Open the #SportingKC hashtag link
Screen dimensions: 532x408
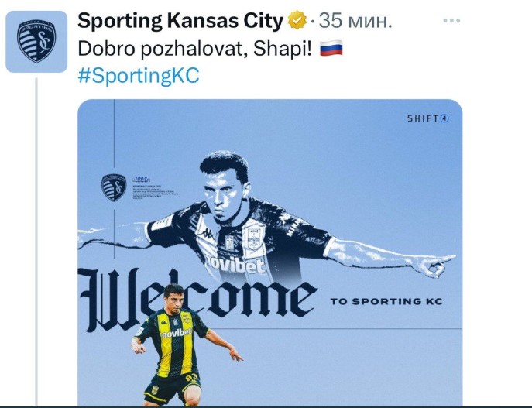[x=139, y=75]
